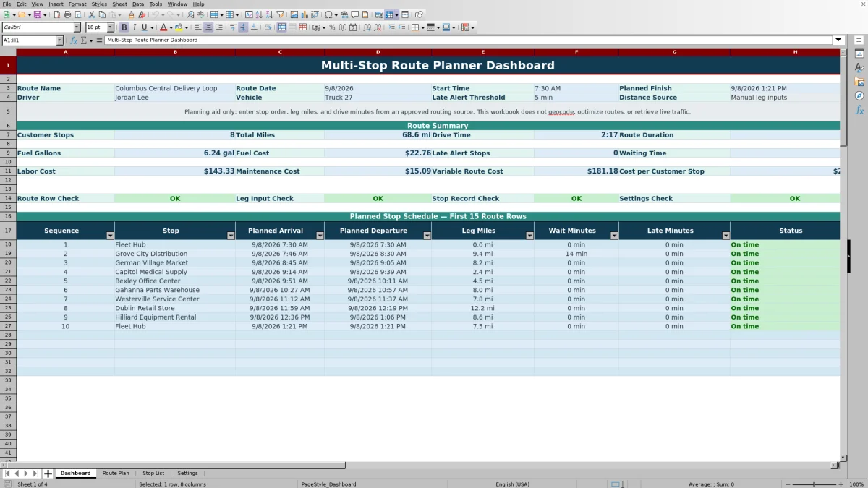Sort descending with the Z-A icon

pos(268,14)
